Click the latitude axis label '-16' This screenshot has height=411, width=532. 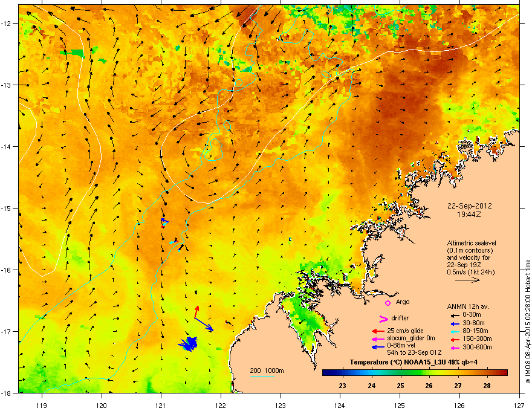(7, 270)
